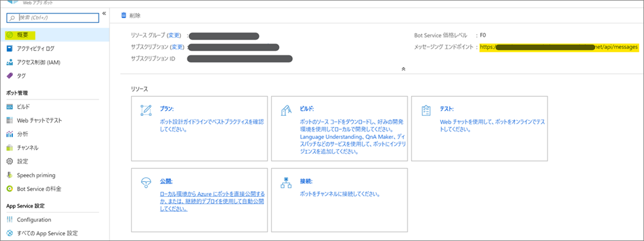This screenshot has width=644, height=241.
Task: Click 変更 link next to リソース グループ
Action: pos(174,36)
